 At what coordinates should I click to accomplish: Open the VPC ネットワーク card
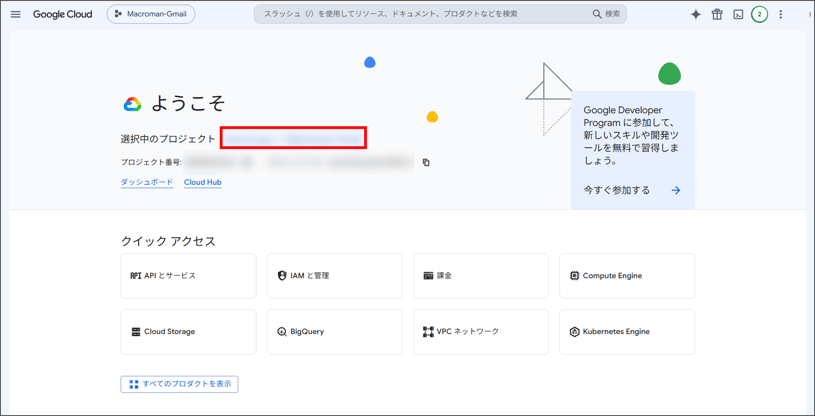point(481,332)
